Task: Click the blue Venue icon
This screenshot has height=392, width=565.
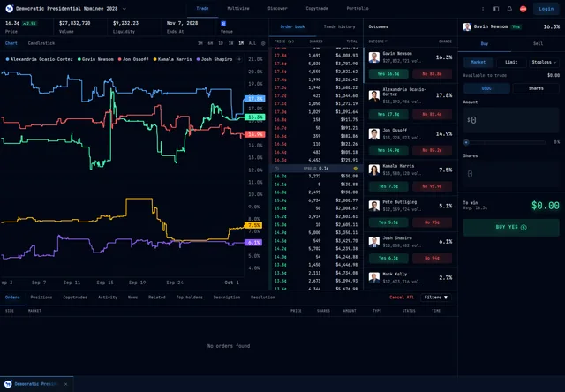Action: [x=223, y=24]
